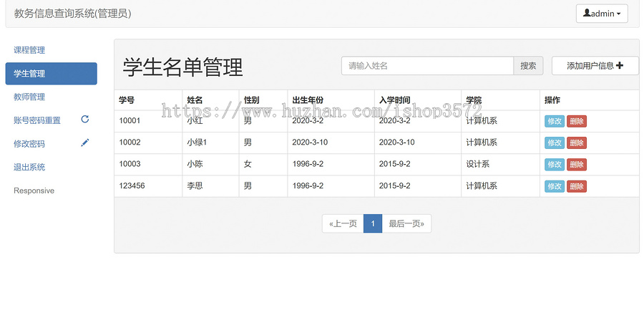The width and height of the screenshot is (644, 333).
Task: Click the pencil icon beside 修改密码
Action: [x=85, y=143]
